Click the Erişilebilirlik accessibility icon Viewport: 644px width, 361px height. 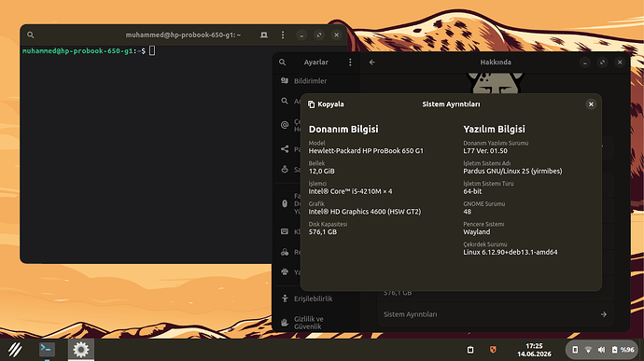(285, 299)
